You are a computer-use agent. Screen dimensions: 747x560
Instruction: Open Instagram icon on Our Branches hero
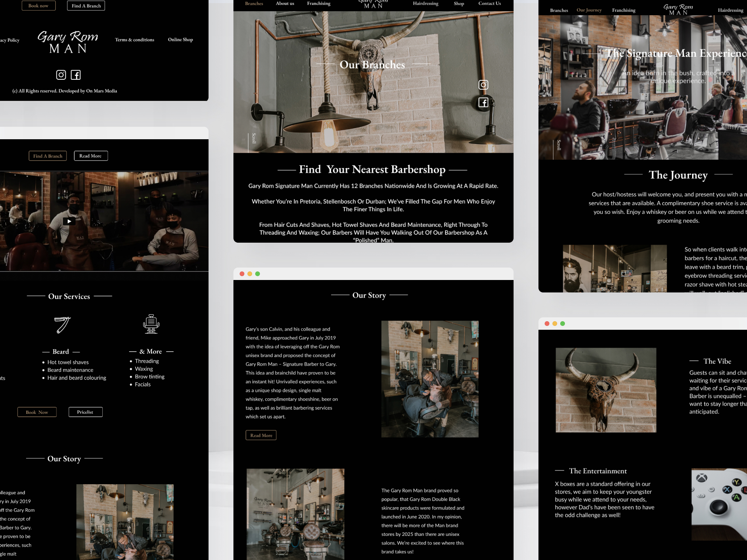(483, 85)
